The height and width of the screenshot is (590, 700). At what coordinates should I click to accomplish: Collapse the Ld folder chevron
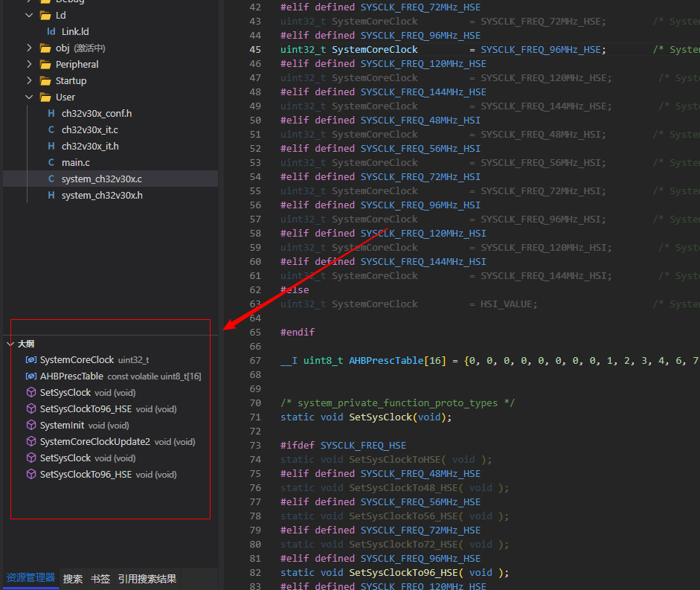click(x=29, y=15)
